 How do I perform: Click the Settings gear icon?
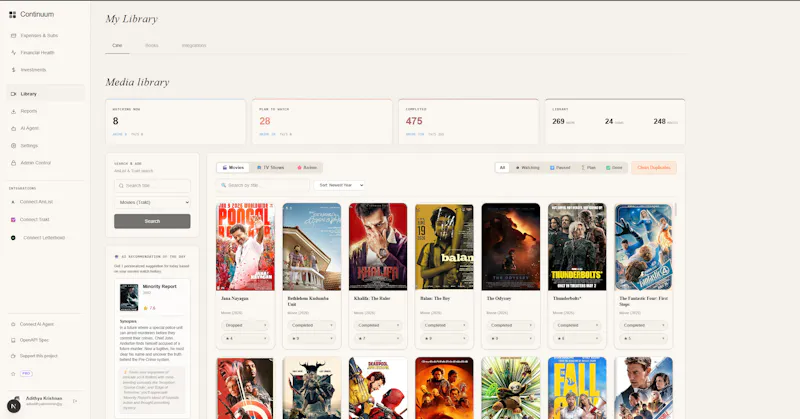click(x=13, y=146)
